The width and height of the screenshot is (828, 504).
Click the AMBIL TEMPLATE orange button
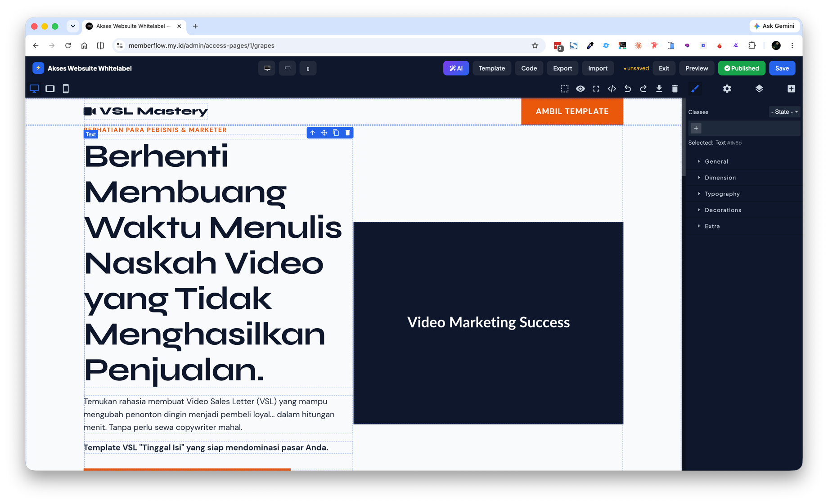[572, 112]
